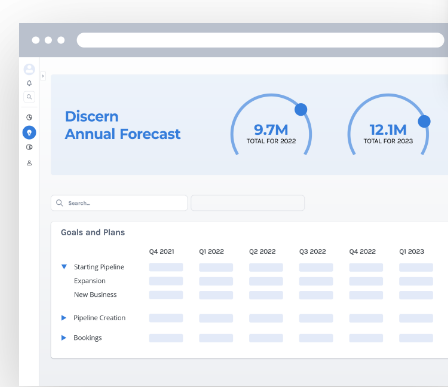Click the browser address bar

(261, 40)
